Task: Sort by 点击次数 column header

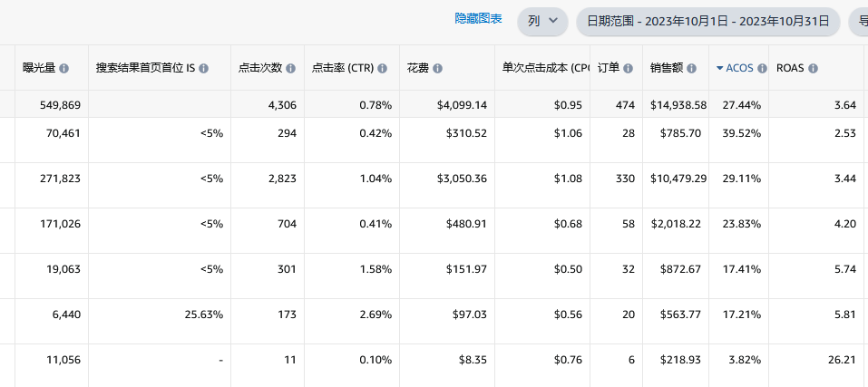Action: click(x=260, y=68)
